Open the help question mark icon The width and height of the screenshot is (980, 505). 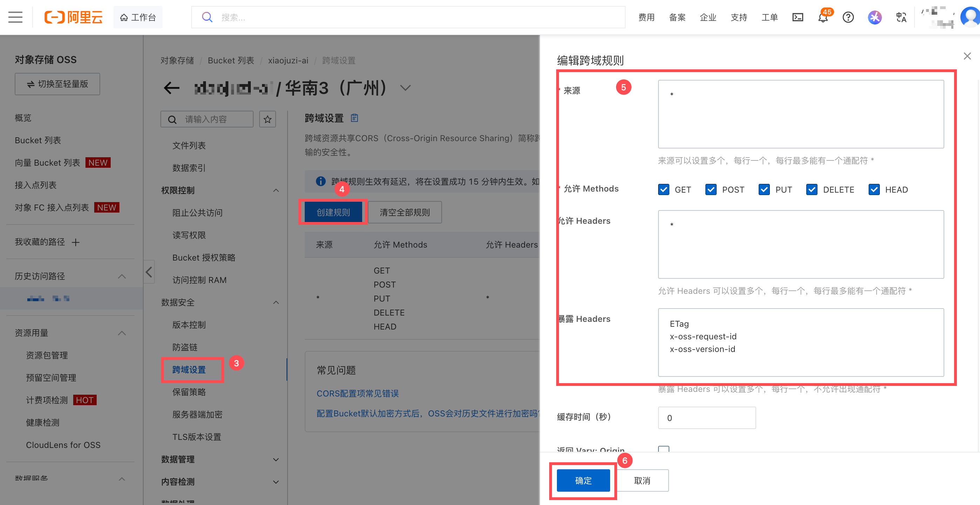pos(848,17)
